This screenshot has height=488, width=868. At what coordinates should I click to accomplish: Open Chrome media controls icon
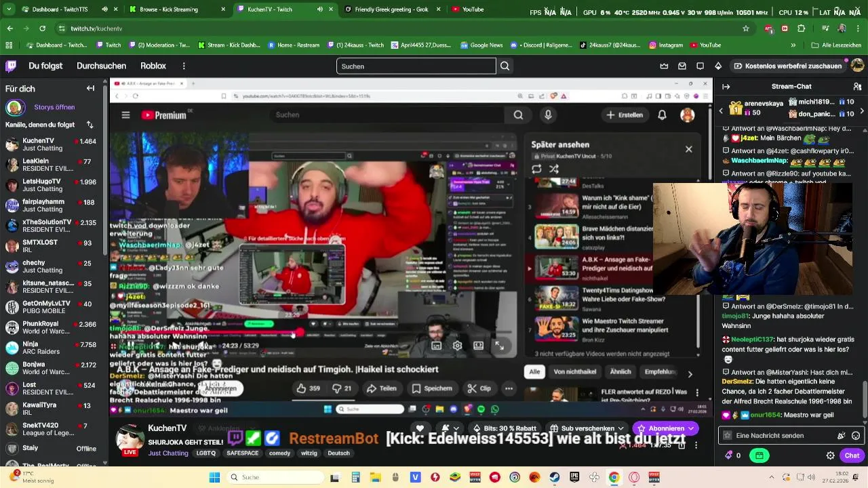pyautogui.click(x=825, y=28)
